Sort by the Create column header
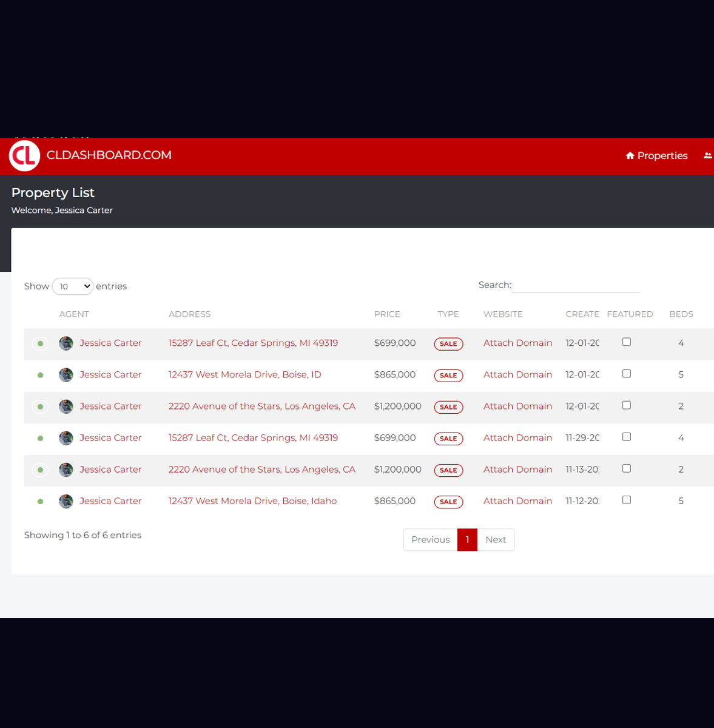Screen dimensions: 714x728 [582, 314]
